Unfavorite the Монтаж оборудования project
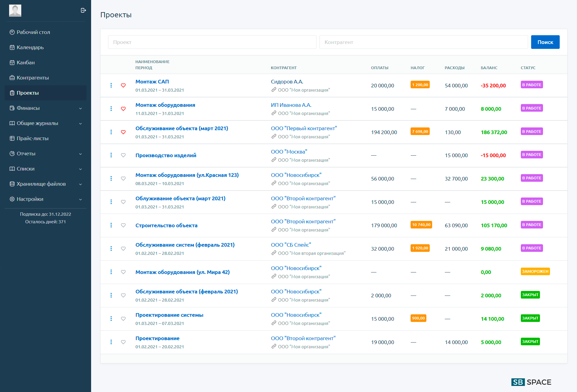Image resolution: width=577 pixels, height=392 pixels. tap(123, 109)
